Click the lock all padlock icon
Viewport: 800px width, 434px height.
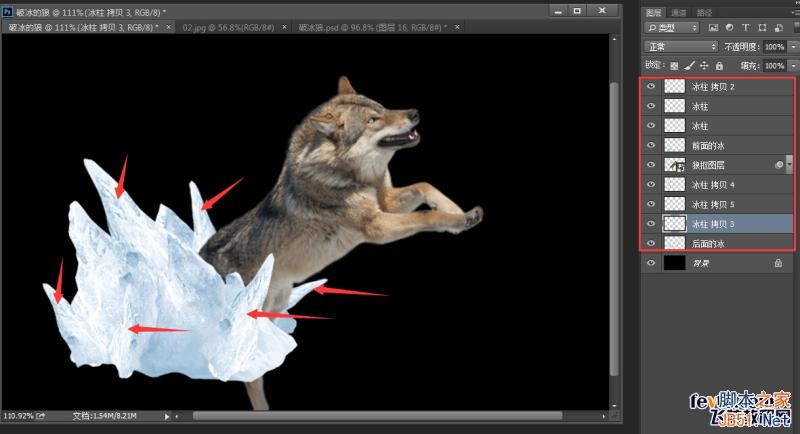point(718,65)
